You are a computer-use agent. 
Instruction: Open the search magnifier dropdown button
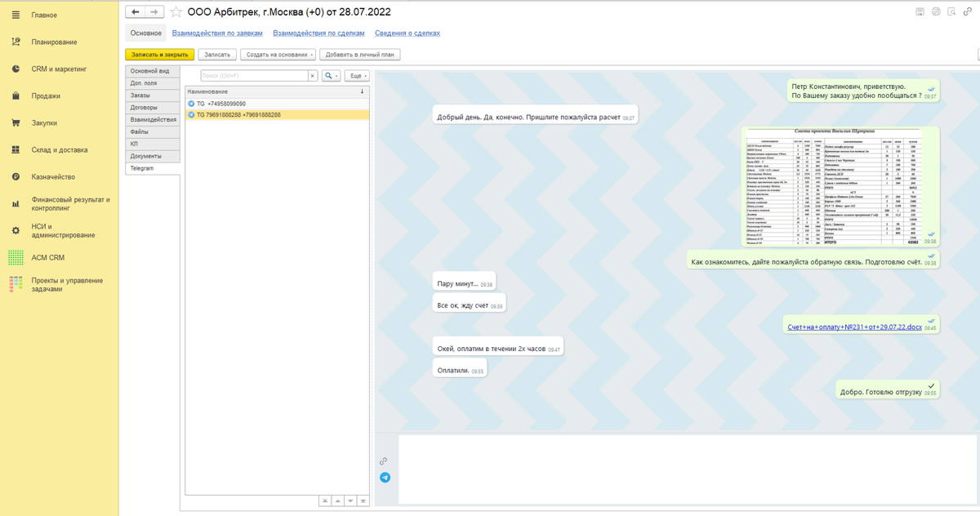tap(332, 75)
